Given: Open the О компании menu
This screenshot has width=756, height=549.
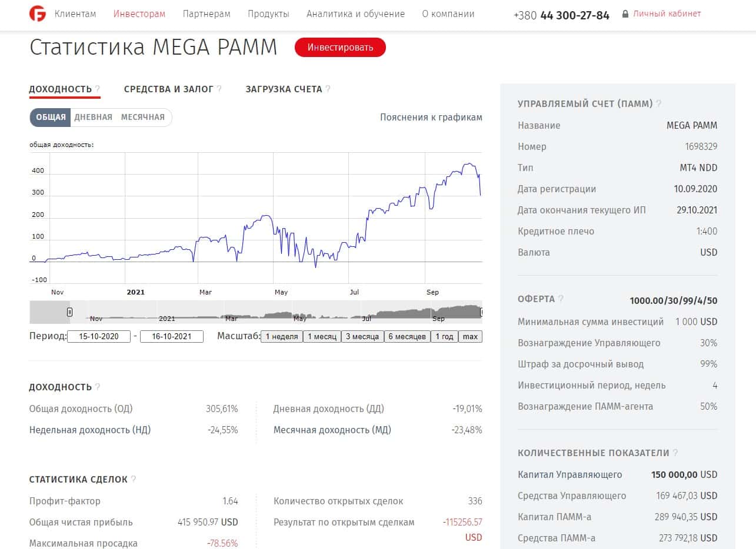Looking at the screenshot, I should click(x=448, y=14).
